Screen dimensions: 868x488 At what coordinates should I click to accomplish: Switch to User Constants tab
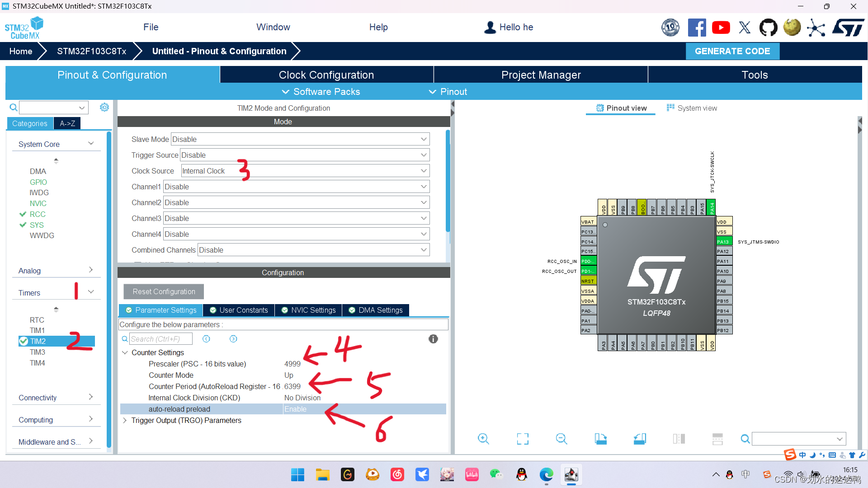point(239,310)
